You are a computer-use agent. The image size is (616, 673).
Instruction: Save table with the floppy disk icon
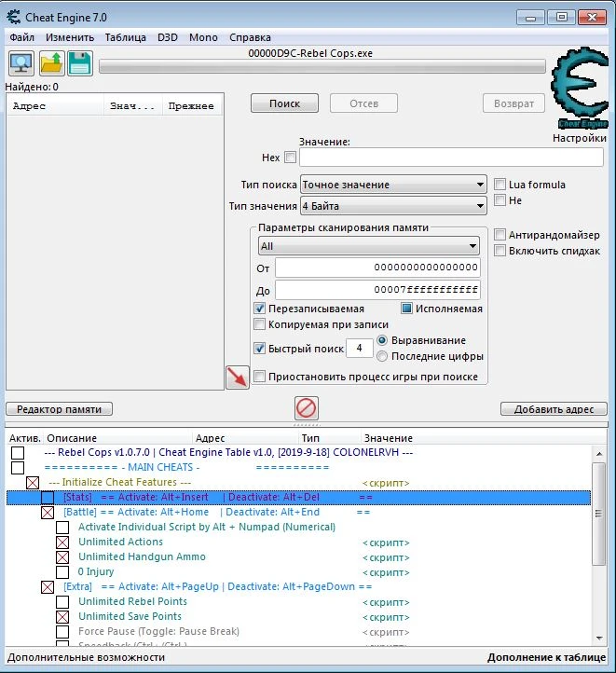[x=80, y=63]
